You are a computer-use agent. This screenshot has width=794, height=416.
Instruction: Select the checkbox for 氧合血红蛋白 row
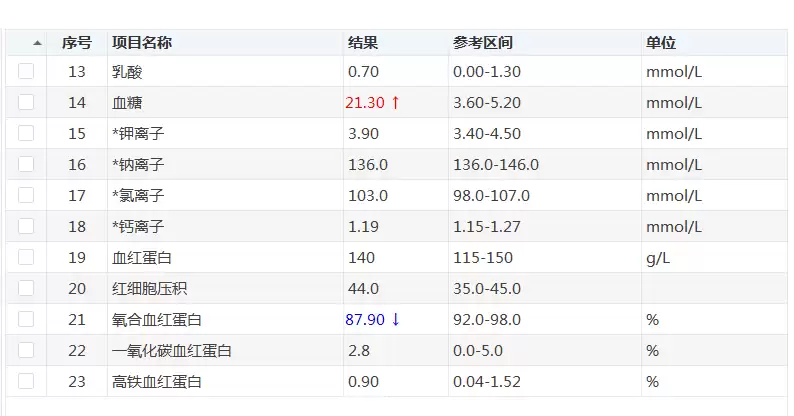[26, 319]
